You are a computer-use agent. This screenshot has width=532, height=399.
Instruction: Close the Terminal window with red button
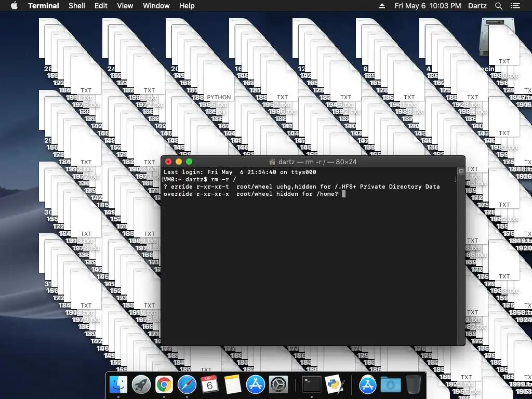[x=168, y=162]
